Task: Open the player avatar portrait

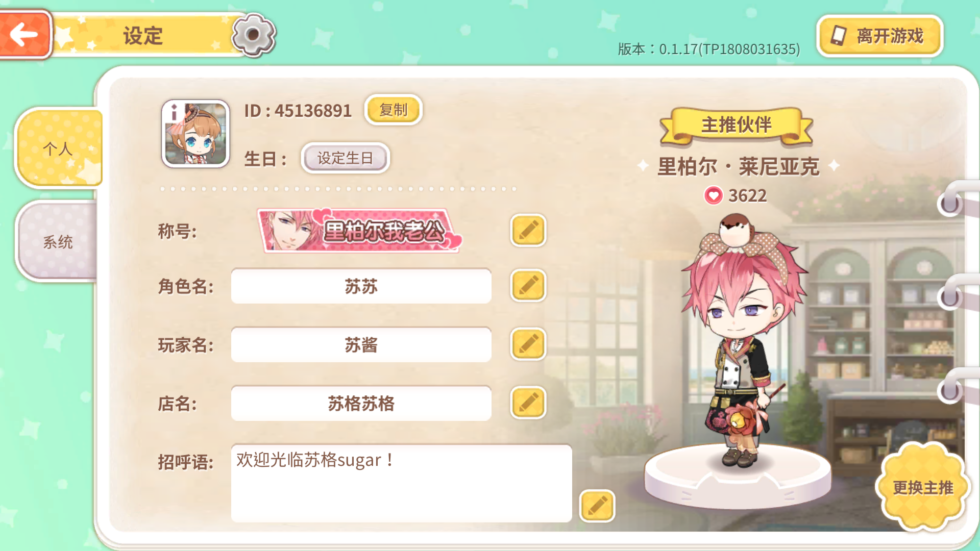Action: [195, 134]
